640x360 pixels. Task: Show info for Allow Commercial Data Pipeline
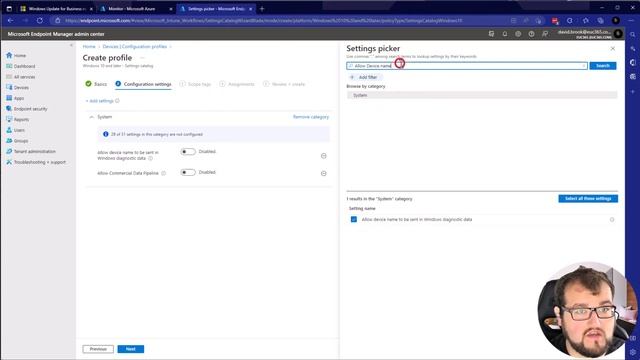164,173
